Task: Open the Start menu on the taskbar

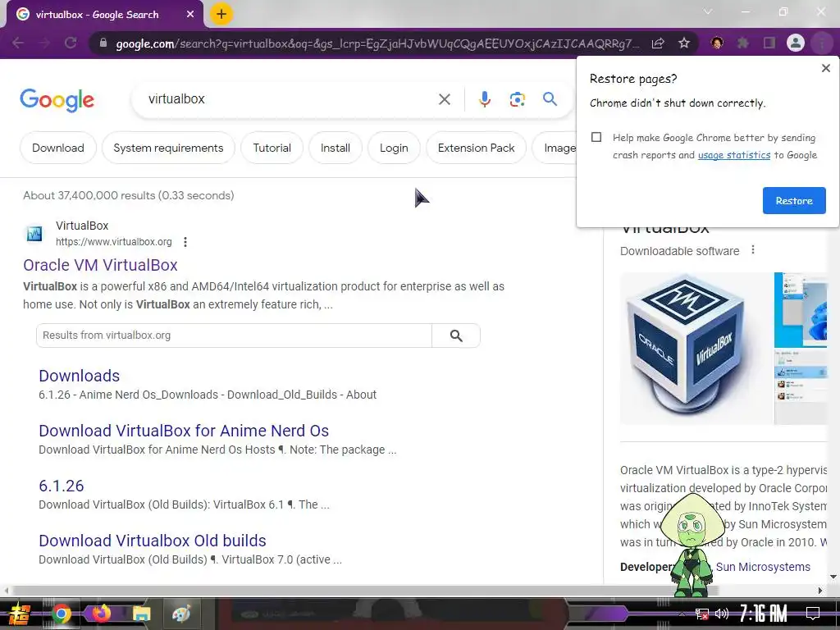Action: tap(20, 614)
